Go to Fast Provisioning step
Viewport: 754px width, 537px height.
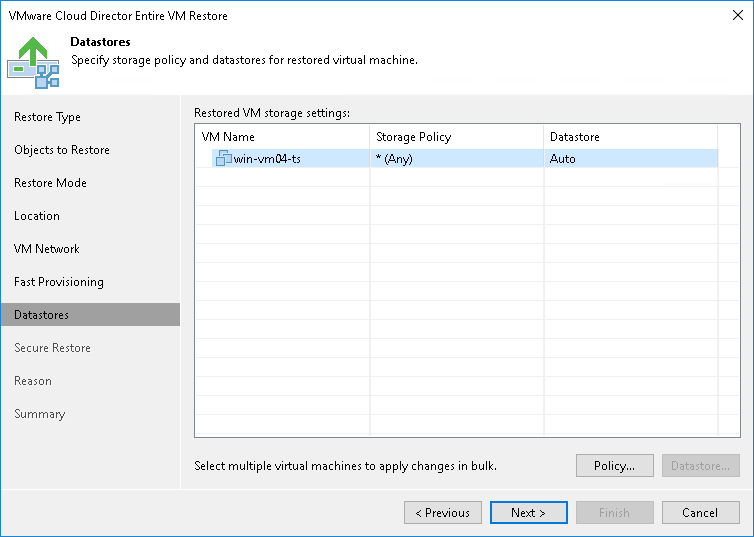pyautogui.click(x=59, y=282)
